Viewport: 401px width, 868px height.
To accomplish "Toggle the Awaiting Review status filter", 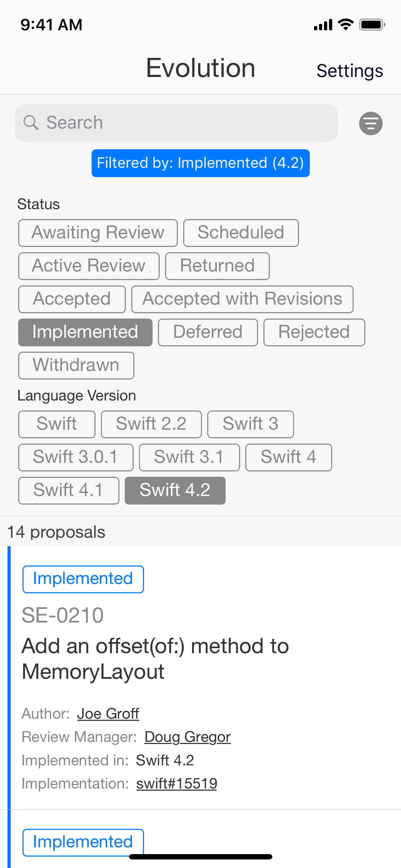I will [x=98, y=233].
